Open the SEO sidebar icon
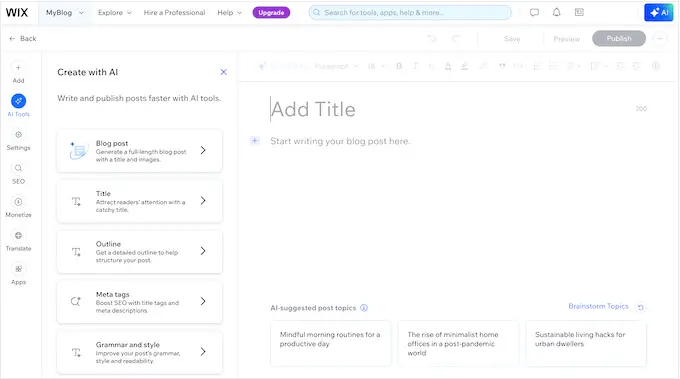Image resolution: width=680 pixels, height=379 pixels. [18, 168]
